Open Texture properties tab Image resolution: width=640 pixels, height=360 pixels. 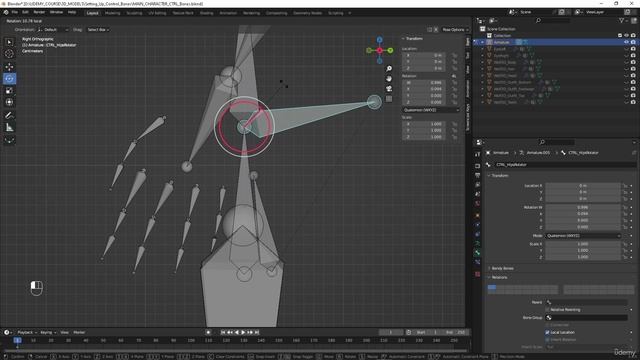[x=478, y=274]
